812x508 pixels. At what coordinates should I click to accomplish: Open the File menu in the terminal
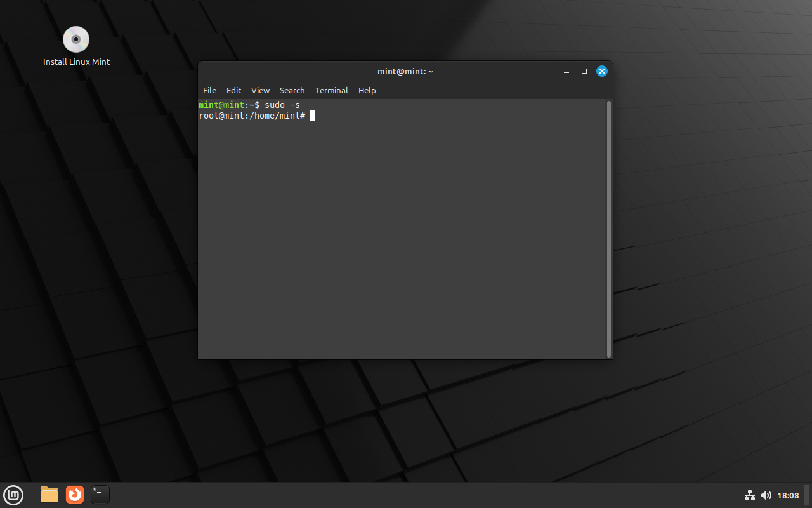point(209,90)
